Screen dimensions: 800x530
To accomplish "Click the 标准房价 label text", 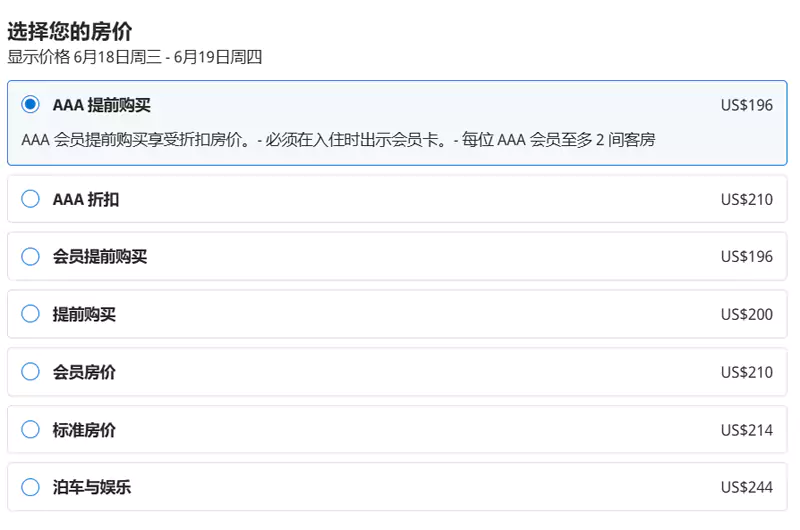I will 84,430.
